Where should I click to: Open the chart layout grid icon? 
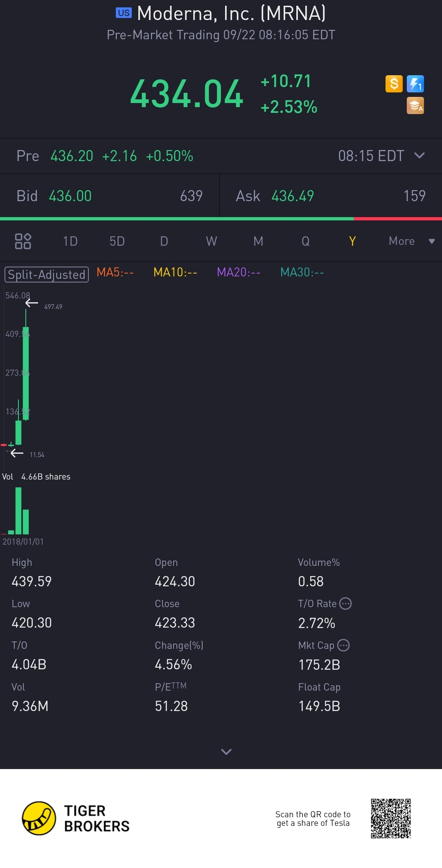(x=23, y=241)
